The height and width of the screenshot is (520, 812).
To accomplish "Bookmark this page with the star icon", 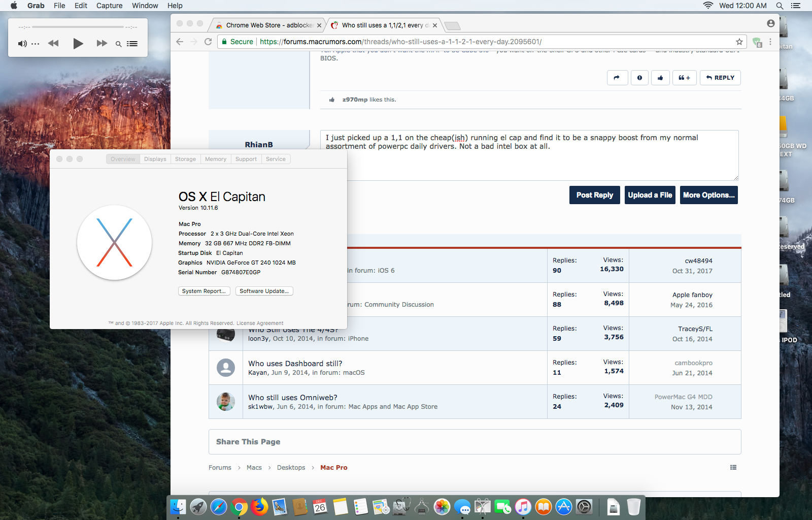I will point(739,42).
